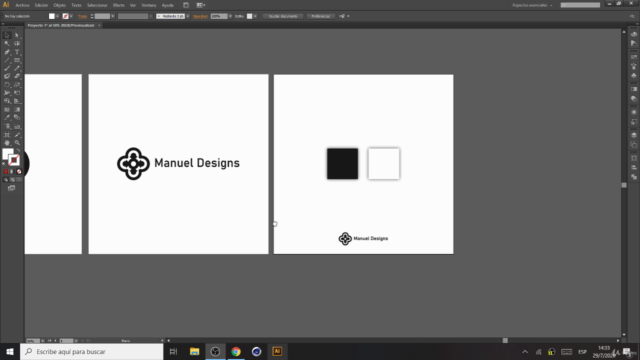Select the Hand tool
Viewport: 640px width, 360px height.
tap(7, 143)
